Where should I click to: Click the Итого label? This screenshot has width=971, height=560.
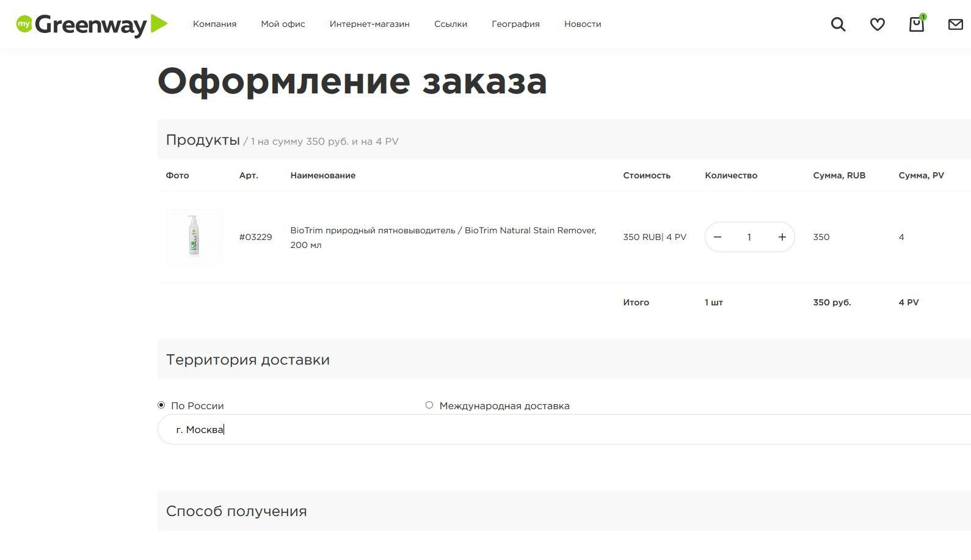636,302
